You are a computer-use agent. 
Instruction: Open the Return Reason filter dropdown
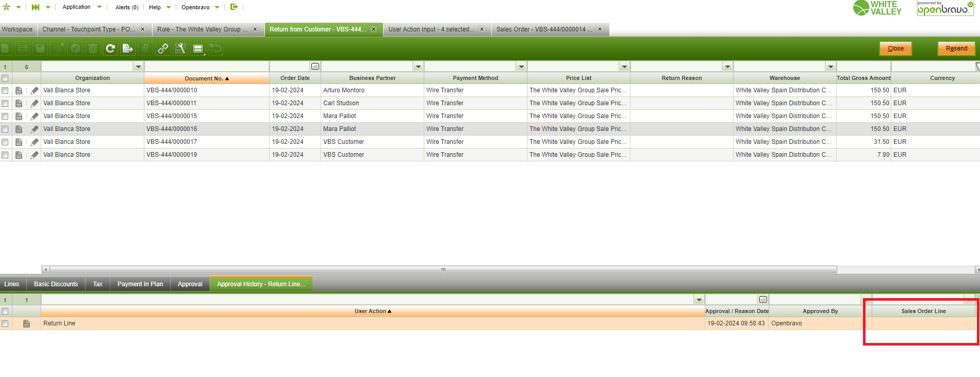pos(727,67)
